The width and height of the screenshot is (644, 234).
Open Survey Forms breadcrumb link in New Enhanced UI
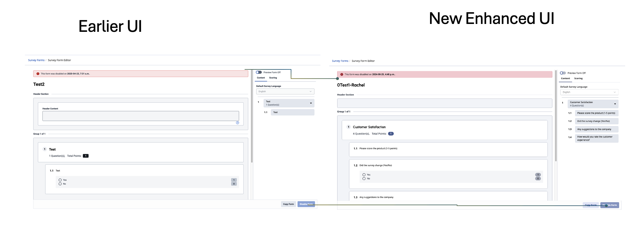pos(340,61)
